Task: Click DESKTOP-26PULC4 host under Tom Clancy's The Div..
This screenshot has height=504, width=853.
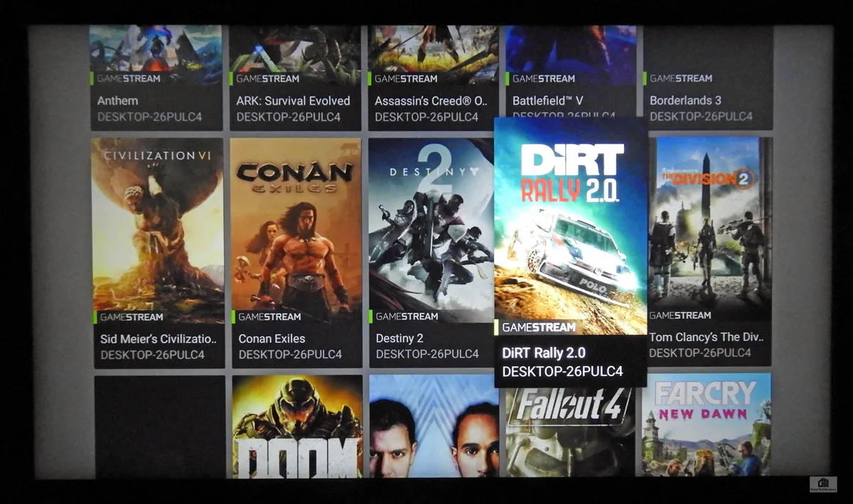Action: pos(701,353)
